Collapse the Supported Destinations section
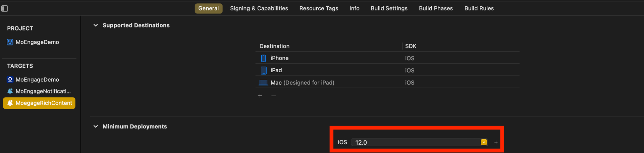Screen dimensions: 644x153 pos(96,25)
